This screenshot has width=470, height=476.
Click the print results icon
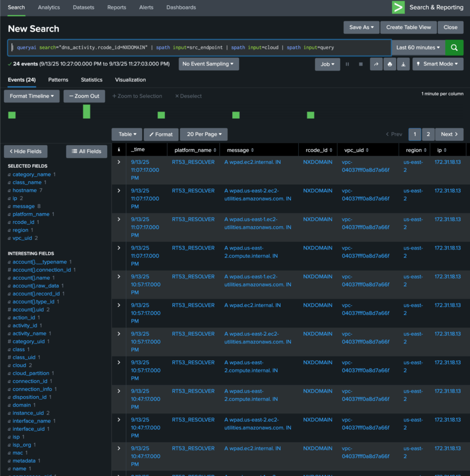[x=390, y=64]
